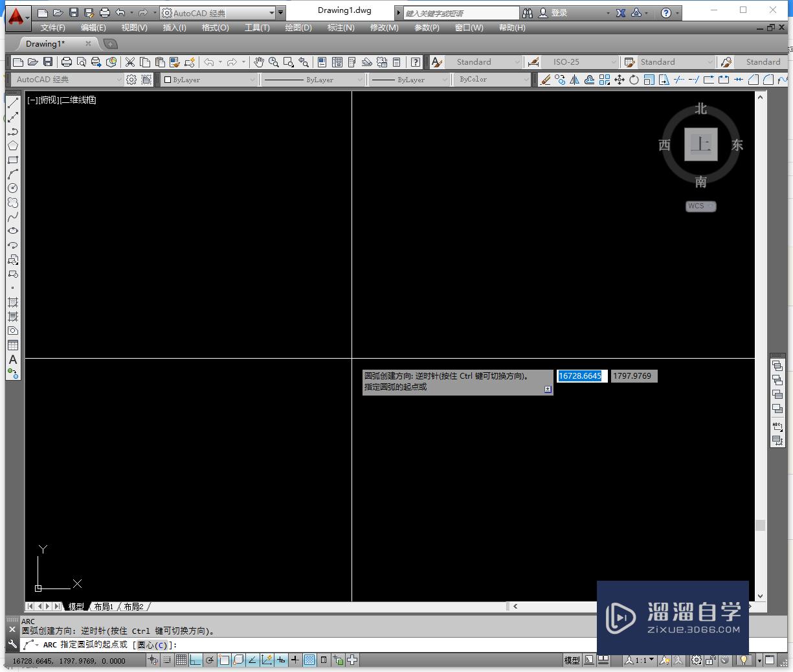This screenshot has width=793, height=672.
Task: Activate the Erase tool
Action: click(547, 79)
